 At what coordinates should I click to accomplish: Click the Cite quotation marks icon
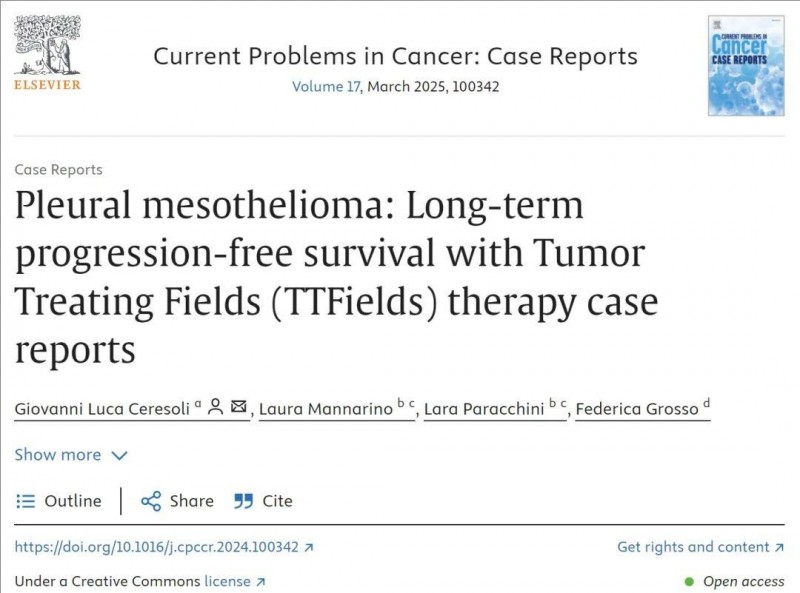243,501
